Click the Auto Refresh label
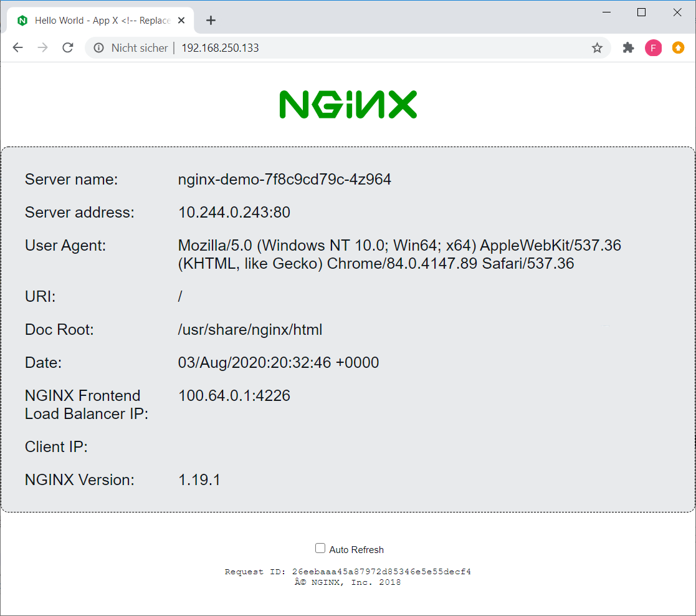The image size is (696, 616). 356,550
